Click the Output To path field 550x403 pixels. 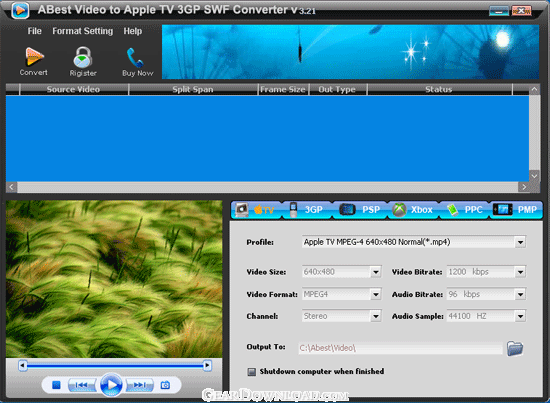pos(400,348)
